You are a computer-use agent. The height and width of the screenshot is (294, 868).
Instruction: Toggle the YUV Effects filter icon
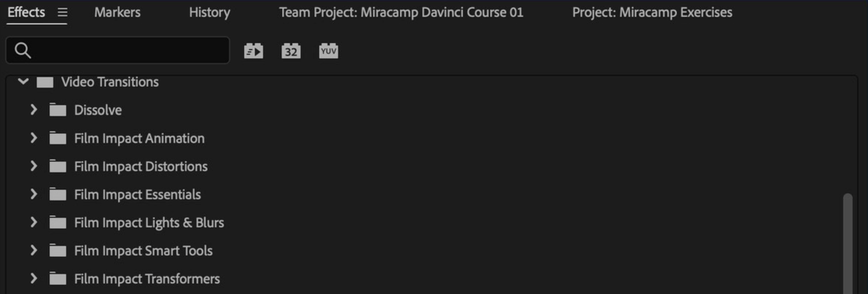(x=329, y=51)
